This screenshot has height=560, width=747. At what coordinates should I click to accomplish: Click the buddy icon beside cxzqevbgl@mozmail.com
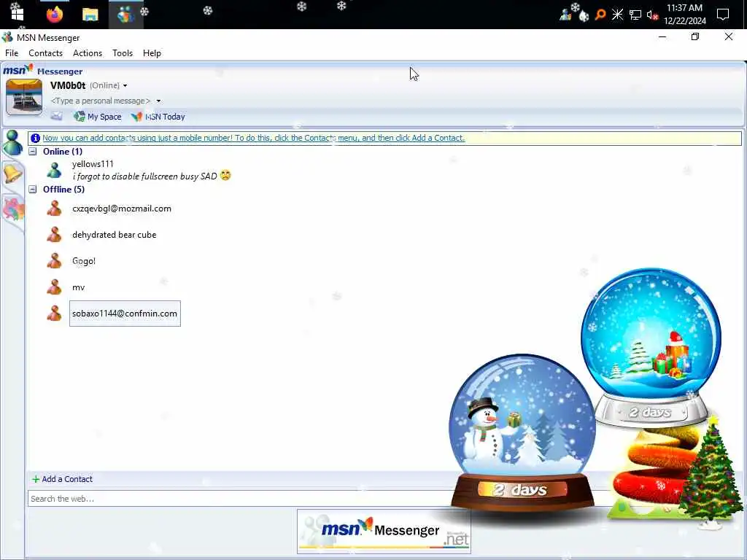(x=54, y=208)
